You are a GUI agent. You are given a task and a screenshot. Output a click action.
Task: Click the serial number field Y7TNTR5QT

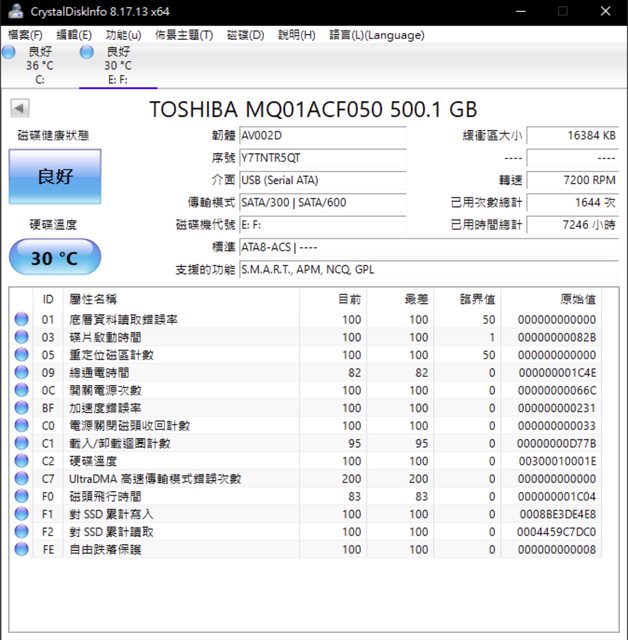tap(322, 158)
